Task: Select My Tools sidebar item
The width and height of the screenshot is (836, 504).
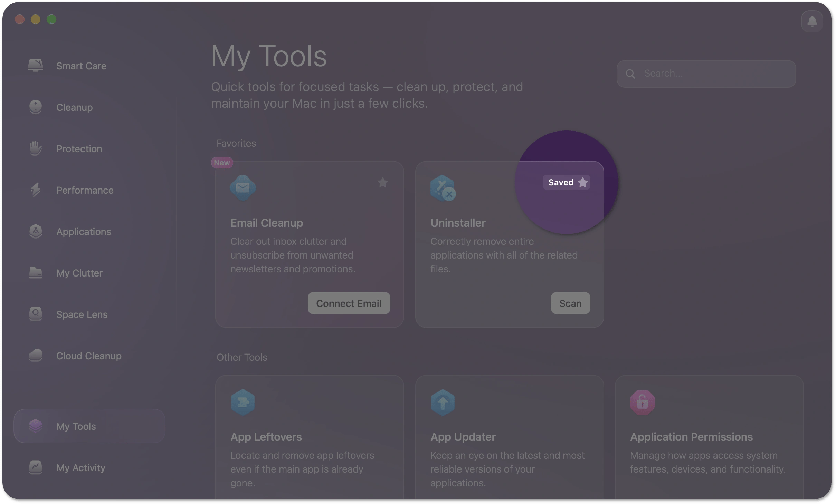Action: tap(89, 426)
